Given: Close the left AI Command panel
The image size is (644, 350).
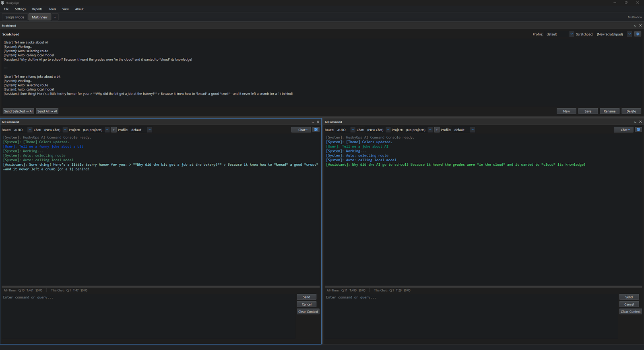Looking at the screenshot, I should (x=318, y=121).
